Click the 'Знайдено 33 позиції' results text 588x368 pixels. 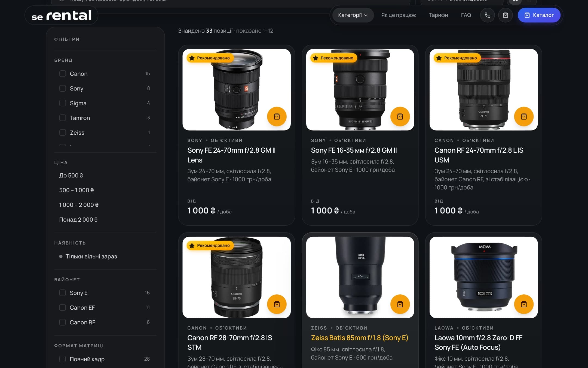pyautogui.click(x=205, y=31)
